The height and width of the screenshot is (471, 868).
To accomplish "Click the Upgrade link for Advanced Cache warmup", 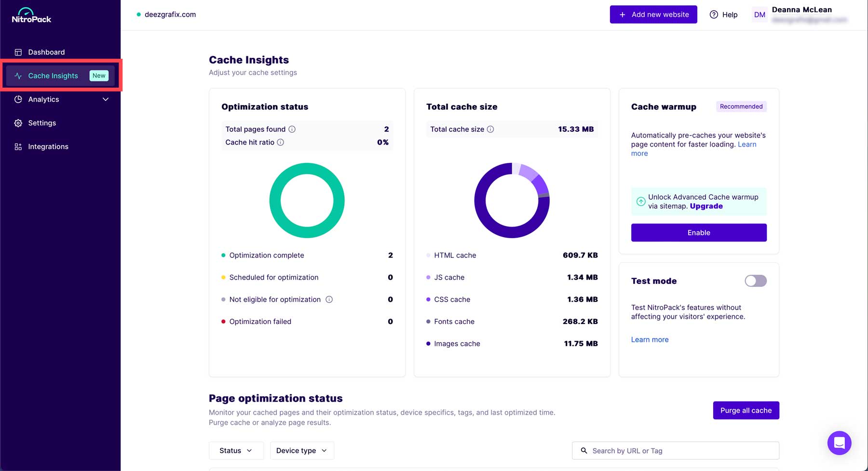I will tap(706, 206).
